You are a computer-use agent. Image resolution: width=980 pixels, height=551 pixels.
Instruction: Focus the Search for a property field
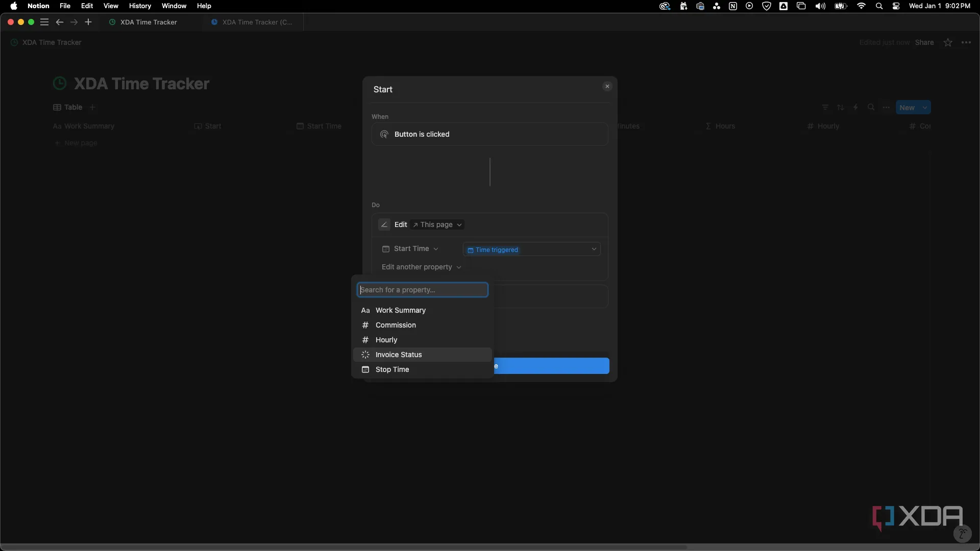click(423, 290)
